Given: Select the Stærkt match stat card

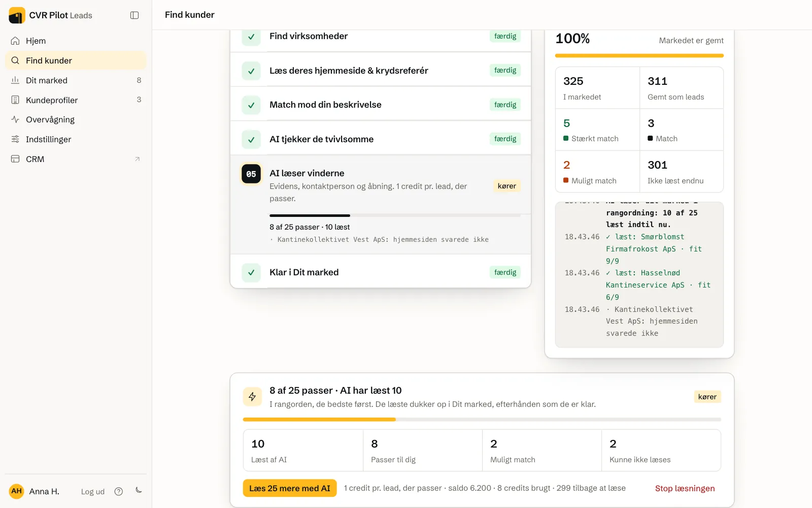Looking at the screenshot, I should coord(597,130).
